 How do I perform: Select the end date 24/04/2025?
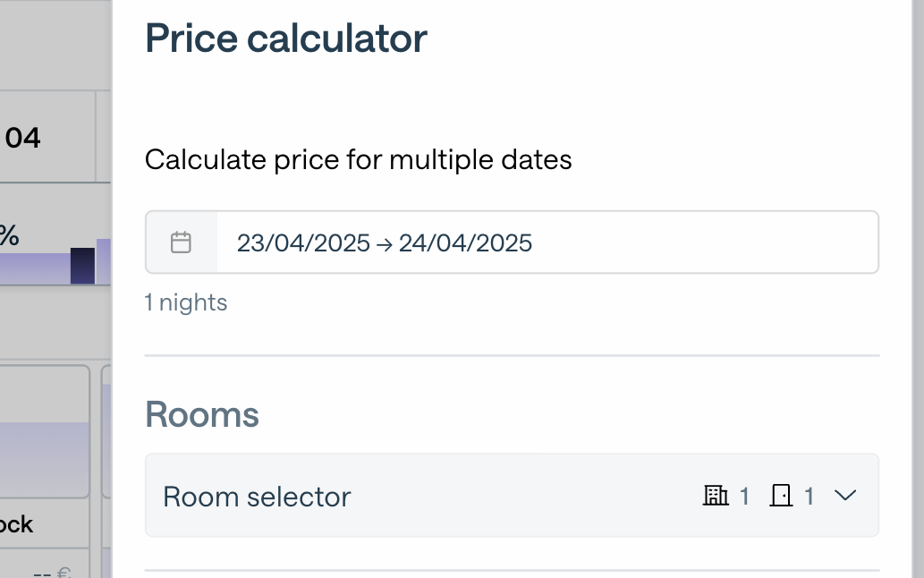pos(465,242)
